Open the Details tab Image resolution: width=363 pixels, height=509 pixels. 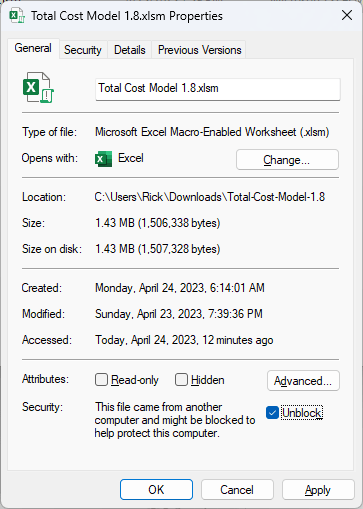(x=130, y=50)
